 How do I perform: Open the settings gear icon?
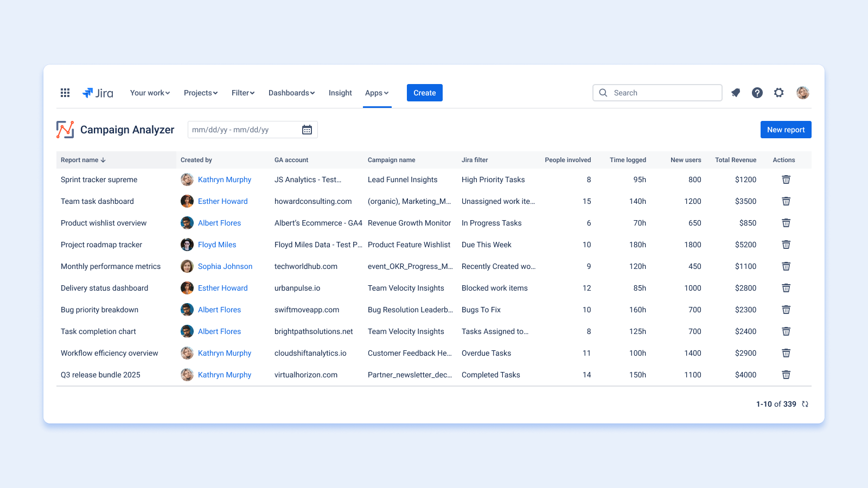pyautogui.click(x=779, y=93)
